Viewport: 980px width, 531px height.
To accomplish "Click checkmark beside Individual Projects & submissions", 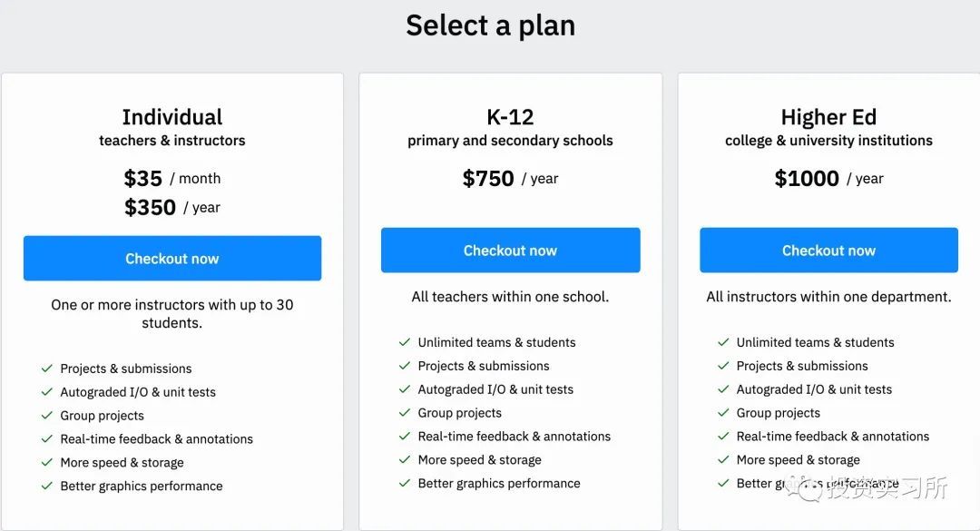I will click(47, 369).
